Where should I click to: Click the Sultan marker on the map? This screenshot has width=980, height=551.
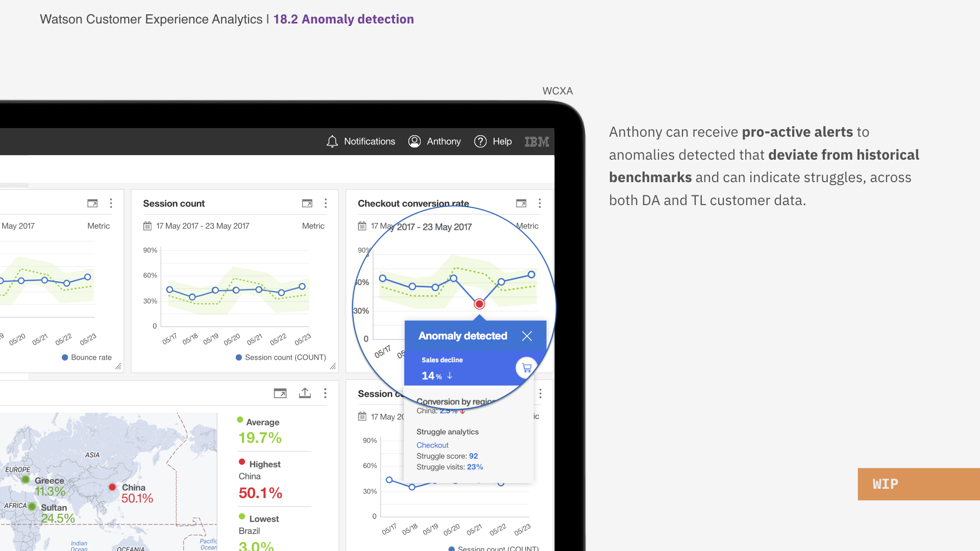pyautogui.click(x=32, y=507)
